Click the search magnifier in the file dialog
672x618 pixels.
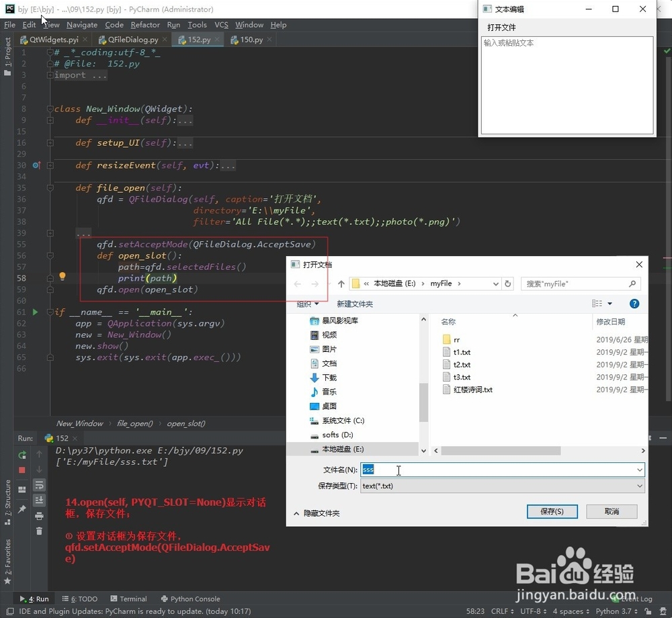click(632, 283)
